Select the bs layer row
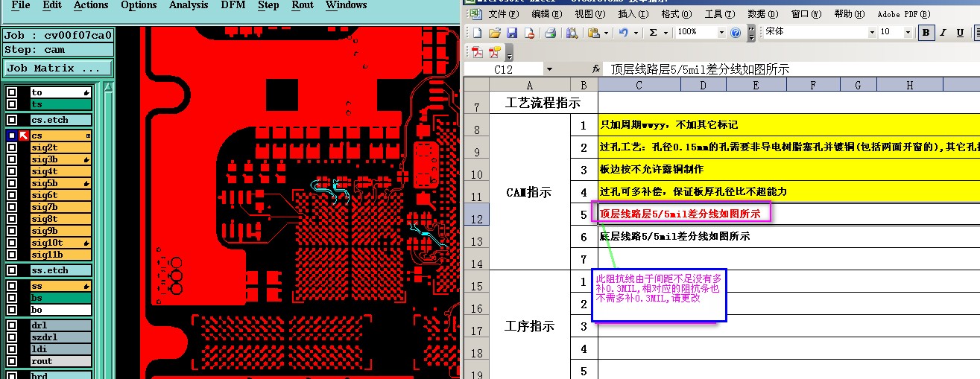Image resolution: width=980 pixels, height=379 pixels. point(60,298)
